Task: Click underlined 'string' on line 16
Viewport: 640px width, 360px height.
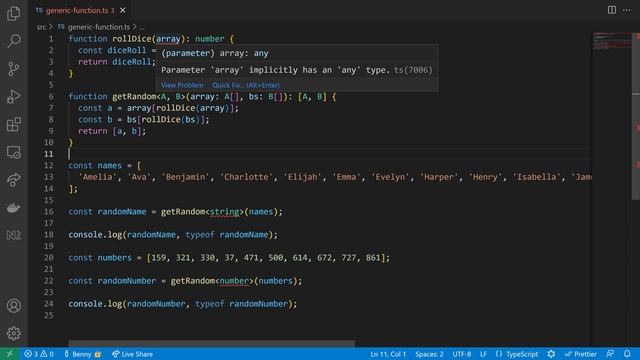Action: coord(224,211)
